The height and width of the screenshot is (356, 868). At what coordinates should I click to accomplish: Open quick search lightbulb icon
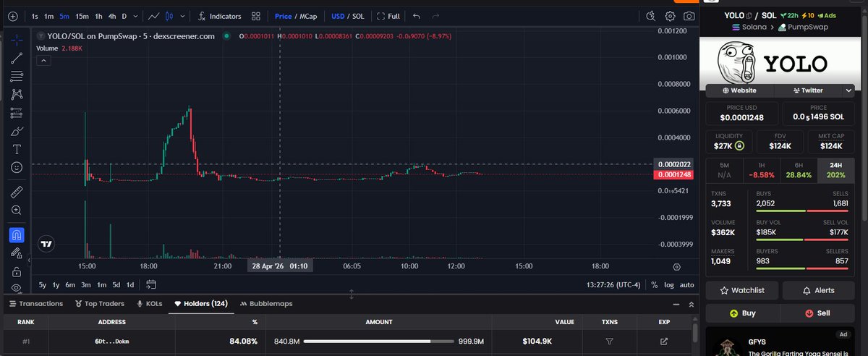[x=650, y=16]
